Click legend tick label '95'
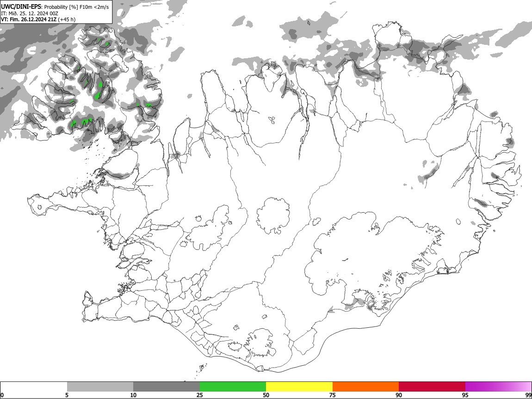 tap(465, 395)
